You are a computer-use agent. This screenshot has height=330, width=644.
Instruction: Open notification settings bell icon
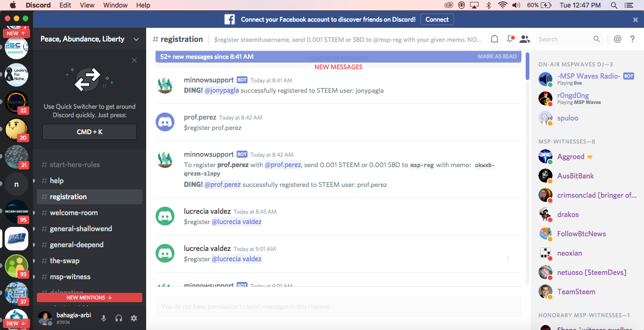coord(495,39)
